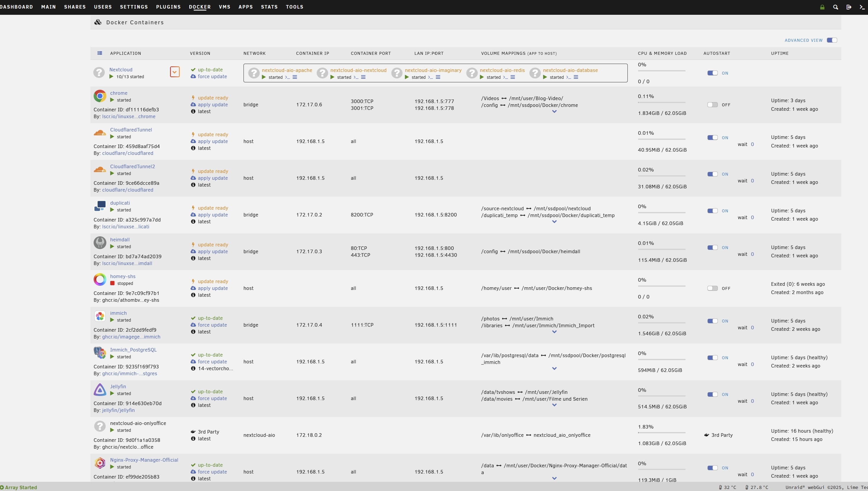Click the immich container icon
Screen dimensions: 868x491
(x=100, y=316)
